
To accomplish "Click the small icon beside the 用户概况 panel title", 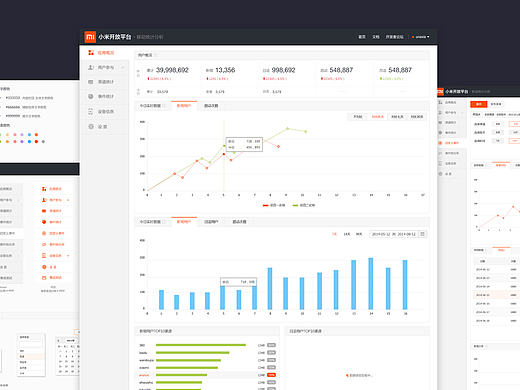I will (156, 55).
